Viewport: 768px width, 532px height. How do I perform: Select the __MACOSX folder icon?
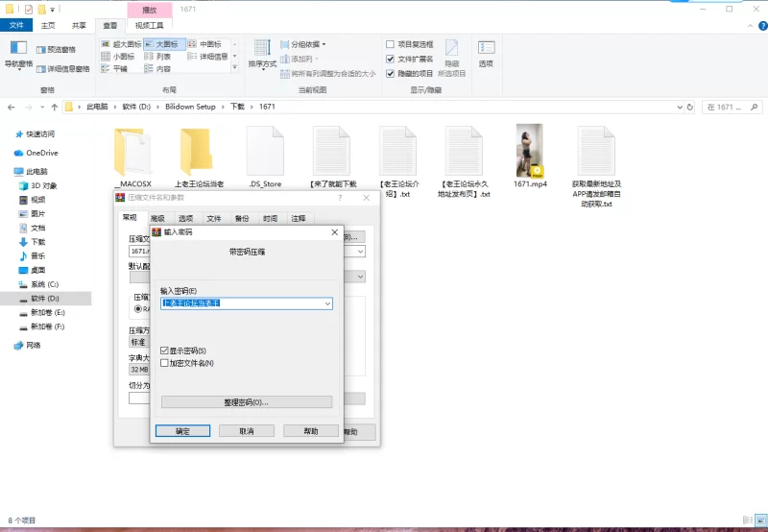[131, 152]
